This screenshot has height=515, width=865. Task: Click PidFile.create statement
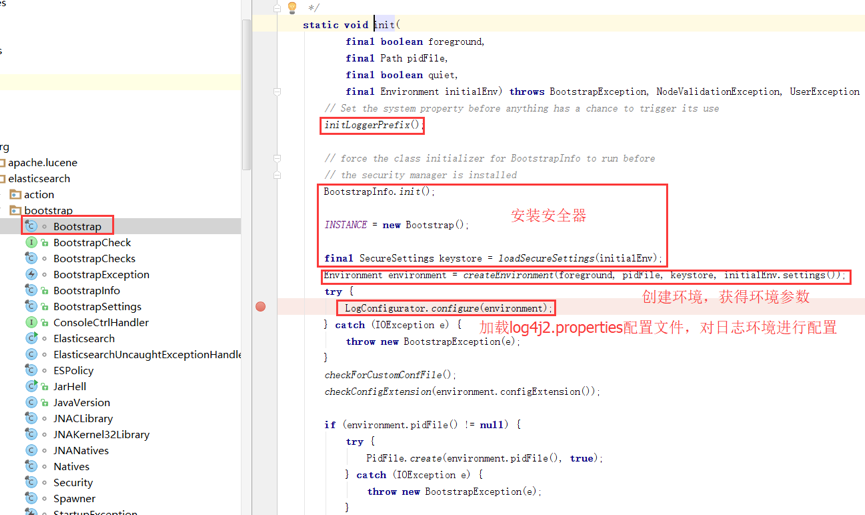point(483,458)
